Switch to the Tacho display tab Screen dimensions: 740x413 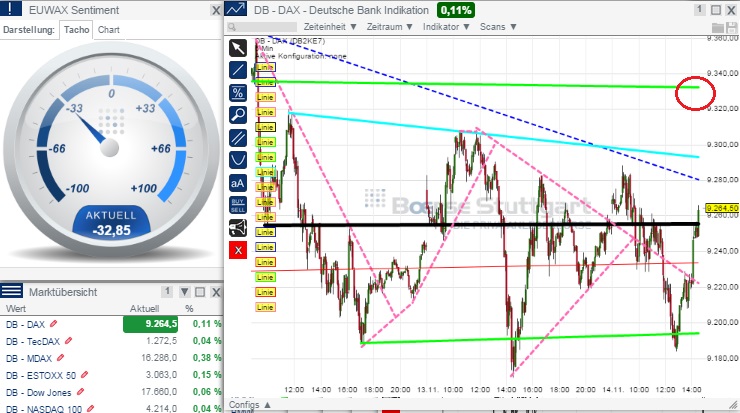[76, 30]
